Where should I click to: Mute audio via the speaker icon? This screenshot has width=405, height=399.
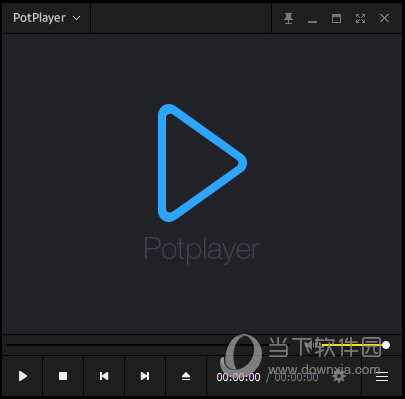pyautogui.click(x=309, y=345)
